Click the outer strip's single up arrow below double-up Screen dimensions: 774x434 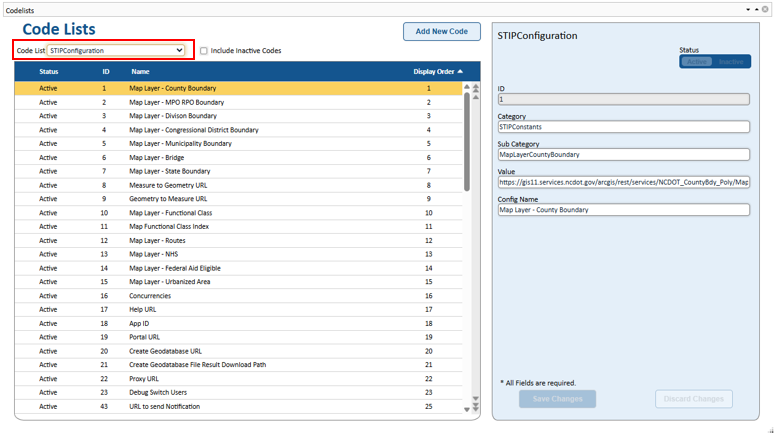point(476,97)
